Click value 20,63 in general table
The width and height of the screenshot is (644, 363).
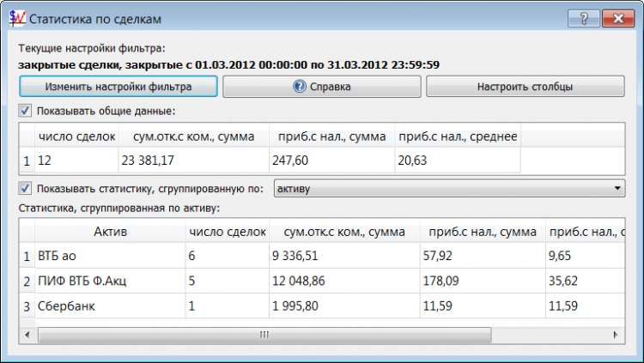(458, 160)
